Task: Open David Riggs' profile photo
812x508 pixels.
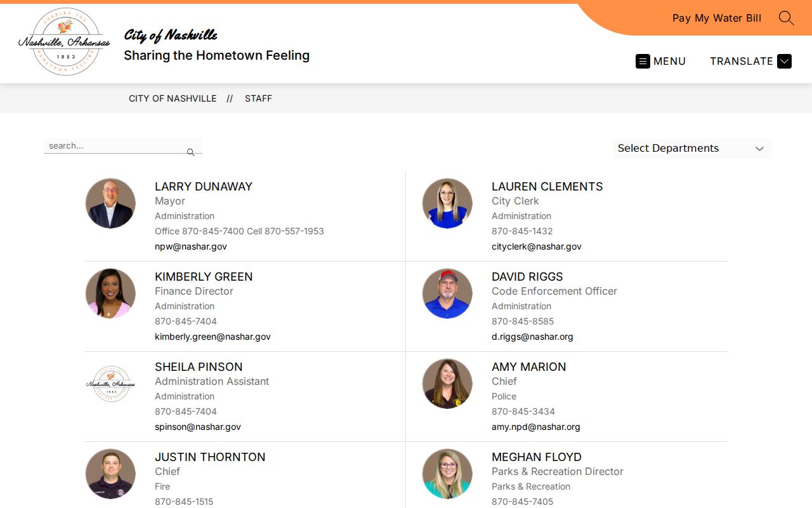Action: (447, 293)
